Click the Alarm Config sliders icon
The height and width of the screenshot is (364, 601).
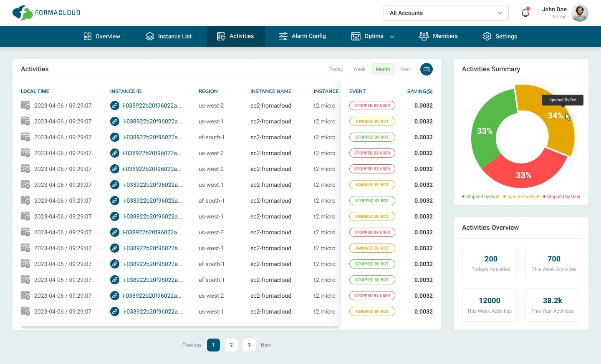(283, 36)
